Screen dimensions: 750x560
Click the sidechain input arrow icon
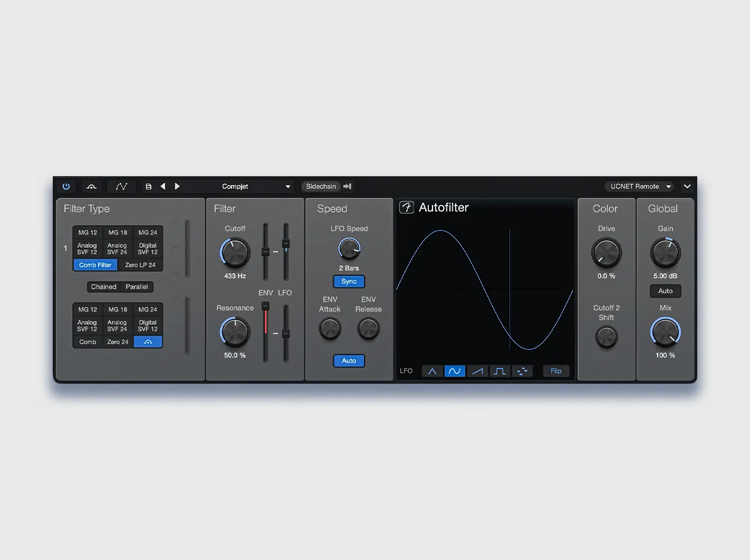click(347, 186)
